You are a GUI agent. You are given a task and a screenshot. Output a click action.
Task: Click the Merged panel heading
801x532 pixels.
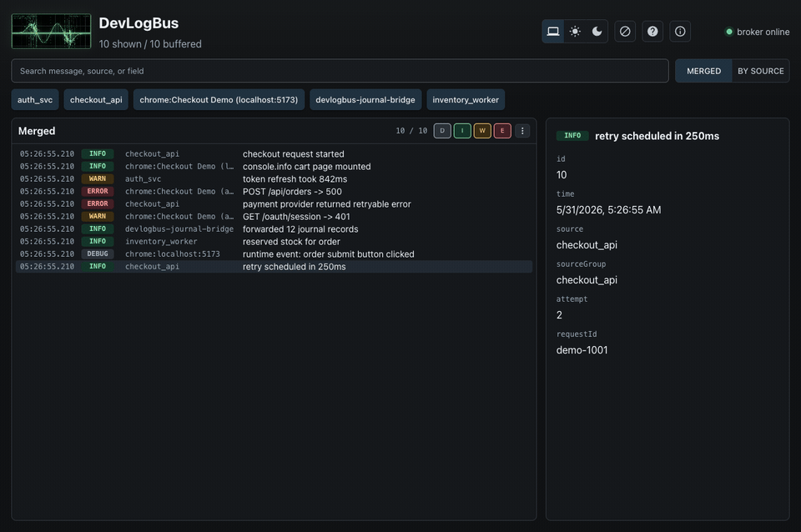(37, 131)
